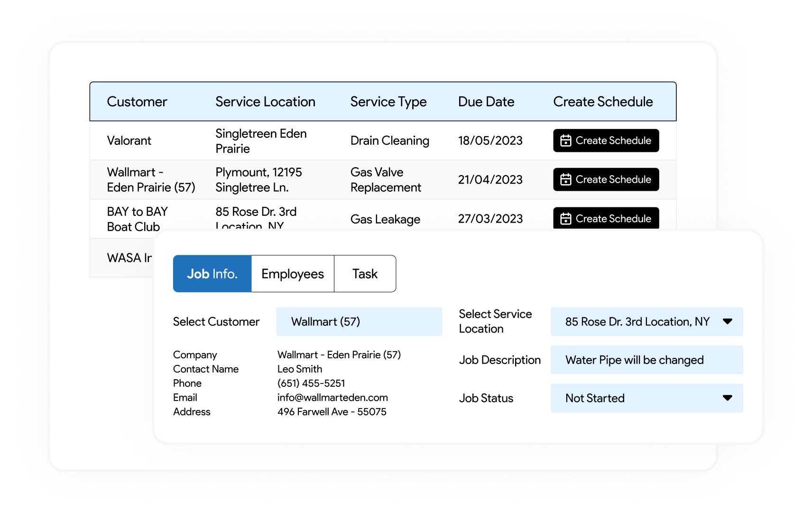Edit the Job Description field
812x513 pixels.
pos(646,360)
